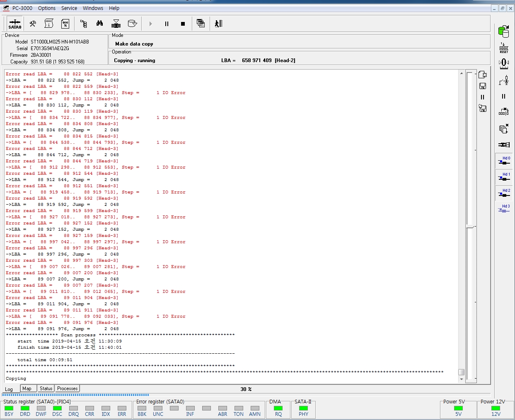515x420 pixels.
Task: Stop the copy task with stop button
Action: point(183,24)
